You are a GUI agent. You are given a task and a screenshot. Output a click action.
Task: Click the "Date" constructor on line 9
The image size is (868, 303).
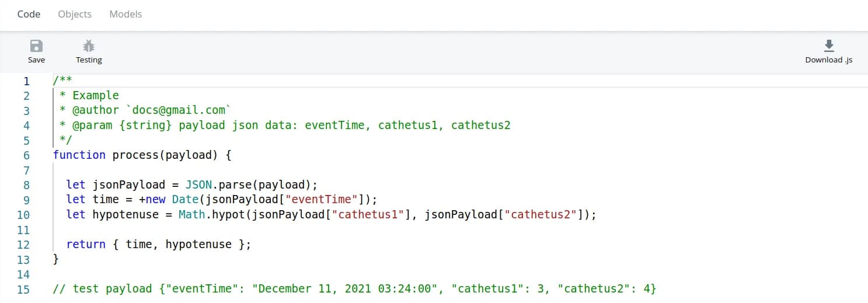coord(185,200)
